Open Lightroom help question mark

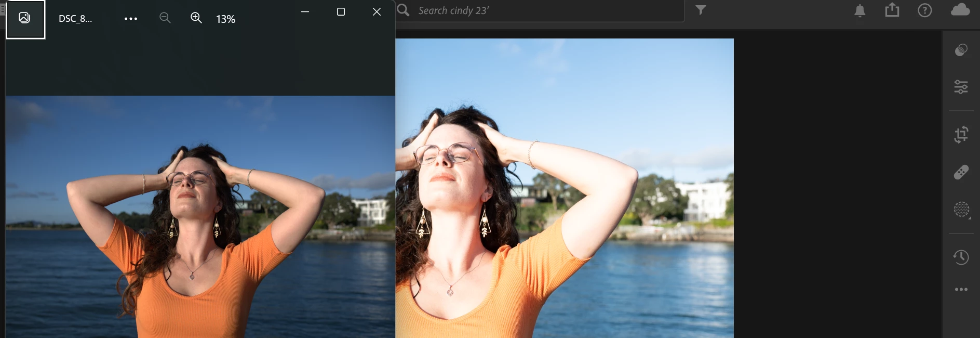pos(925,10)
